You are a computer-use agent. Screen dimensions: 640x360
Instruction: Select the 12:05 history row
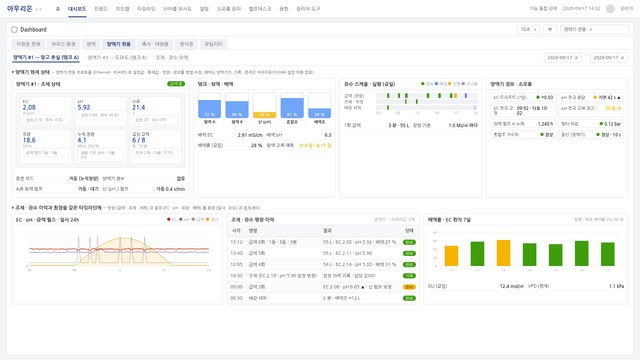[323, 264]
